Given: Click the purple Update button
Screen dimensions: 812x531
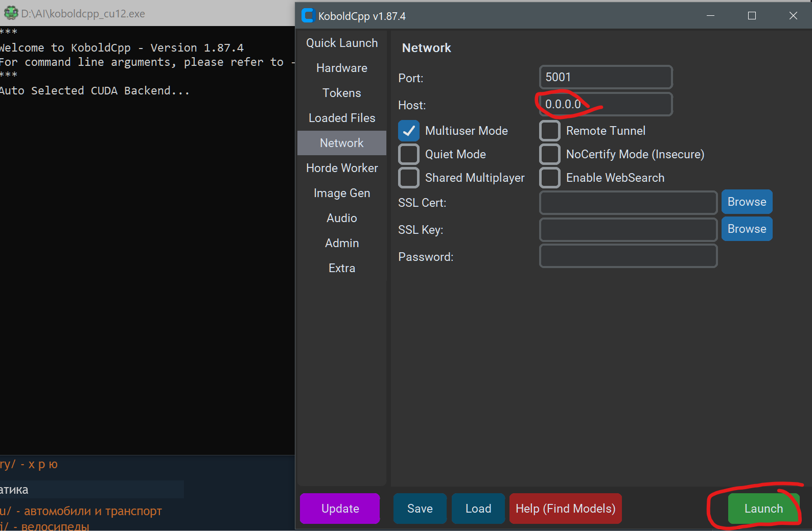Looking at the screenshot, I should point(340,509).
